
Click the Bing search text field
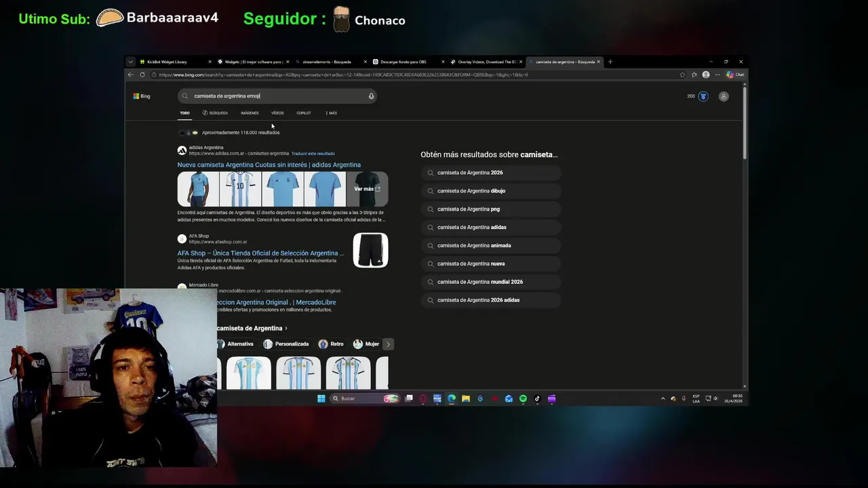[x=278, y=96]
